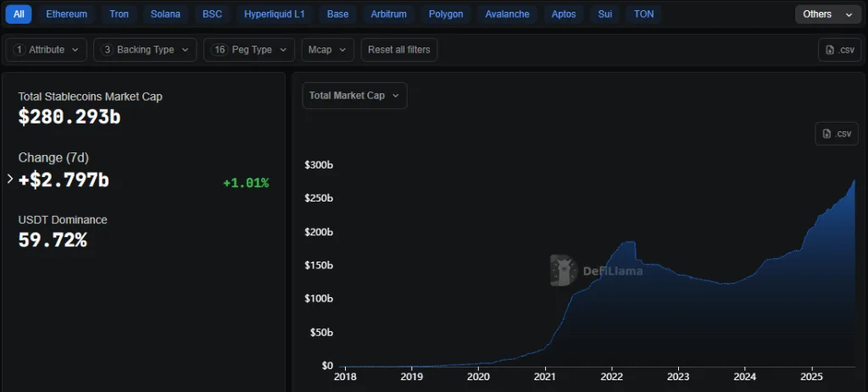868x392 pixels.
Task: Expand the Mcap filter dropdown
Action: (327, 50)
